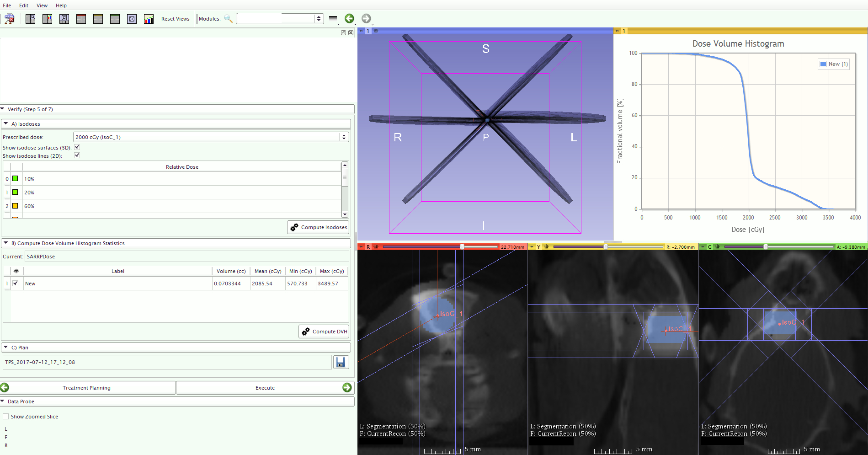Click the Compute DVH button
The height and width of the screenshot is (455, 868).
[x=324, y=332]
